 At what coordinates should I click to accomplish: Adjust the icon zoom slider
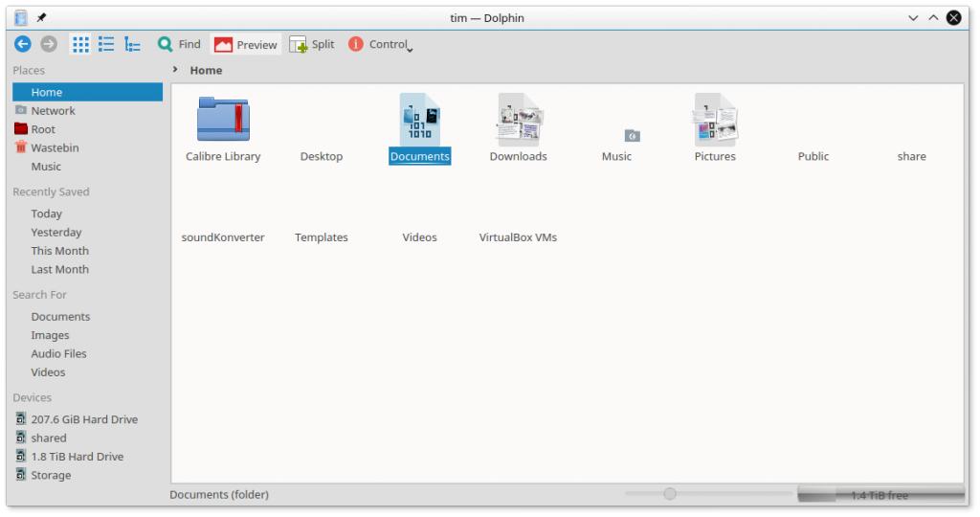coord(670,494)
